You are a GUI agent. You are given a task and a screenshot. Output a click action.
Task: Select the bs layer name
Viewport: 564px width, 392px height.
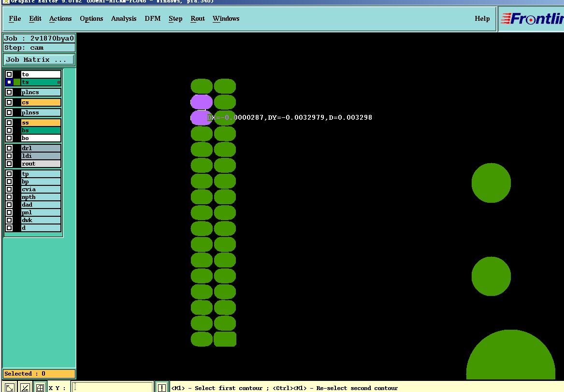point(41,130)
